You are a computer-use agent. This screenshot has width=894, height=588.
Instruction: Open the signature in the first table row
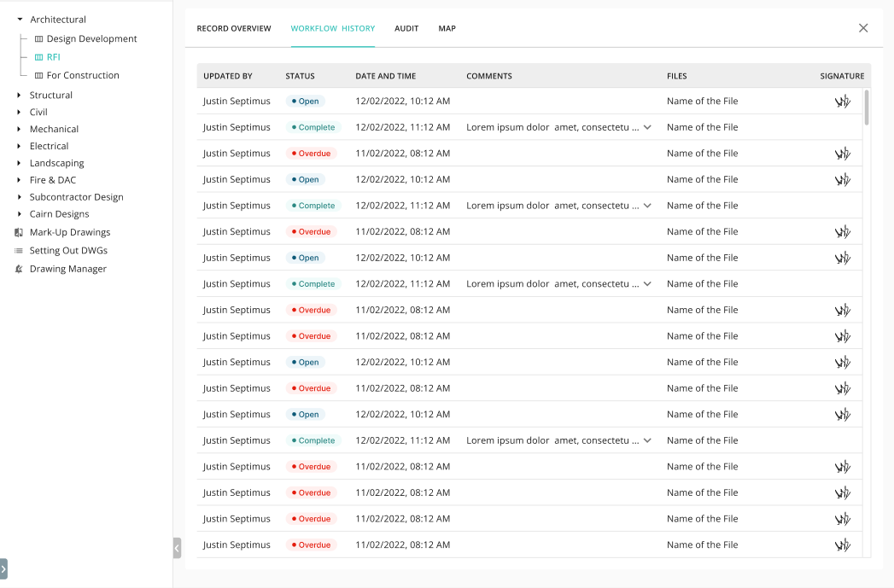click(843, 102)
